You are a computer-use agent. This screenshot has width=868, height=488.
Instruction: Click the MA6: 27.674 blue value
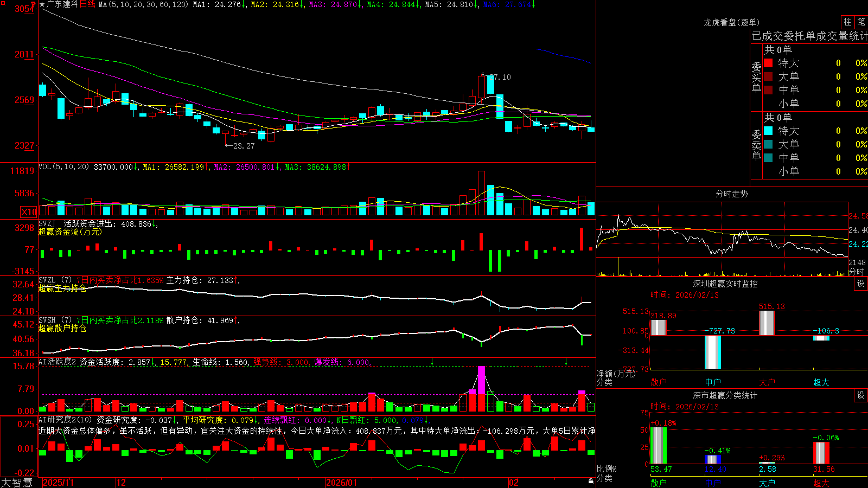click(x=509, y=4)
